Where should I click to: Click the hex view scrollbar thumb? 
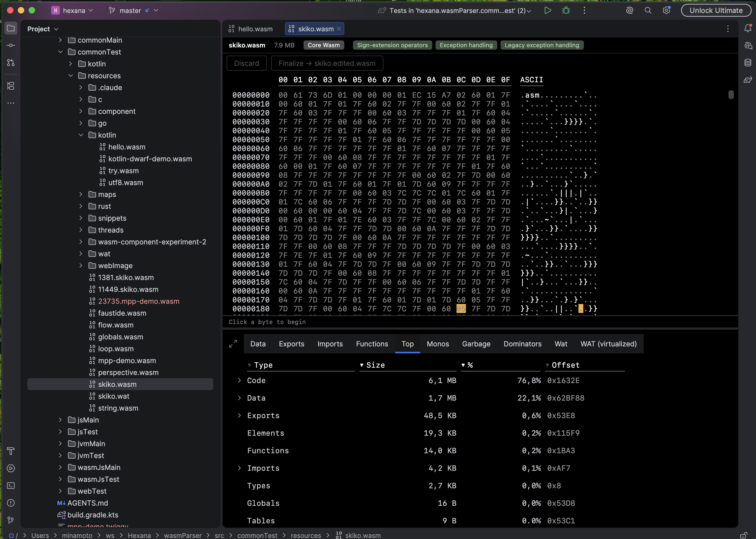pyautogui.click(x=731, y=95)
